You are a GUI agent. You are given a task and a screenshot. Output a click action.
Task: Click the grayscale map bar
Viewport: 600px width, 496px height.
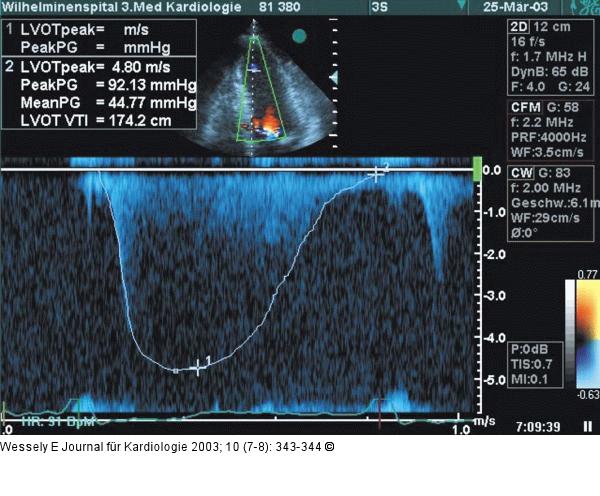(570, 334)
